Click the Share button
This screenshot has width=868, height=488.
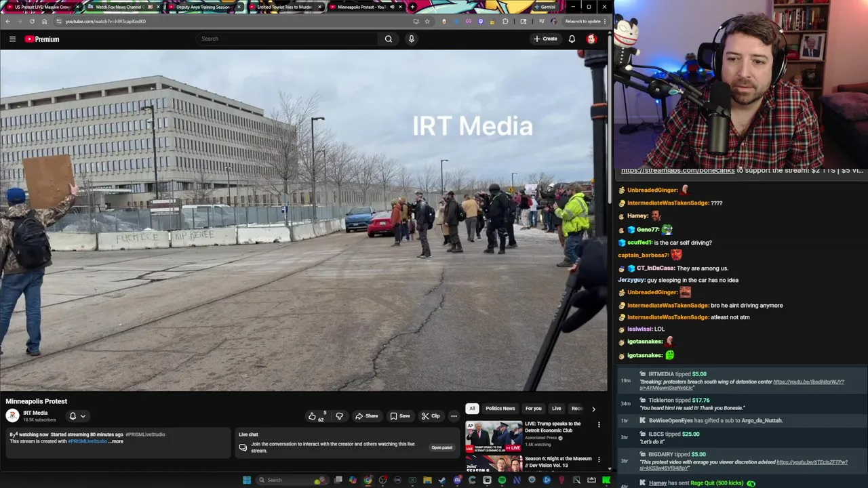click(x=367, y=416)
